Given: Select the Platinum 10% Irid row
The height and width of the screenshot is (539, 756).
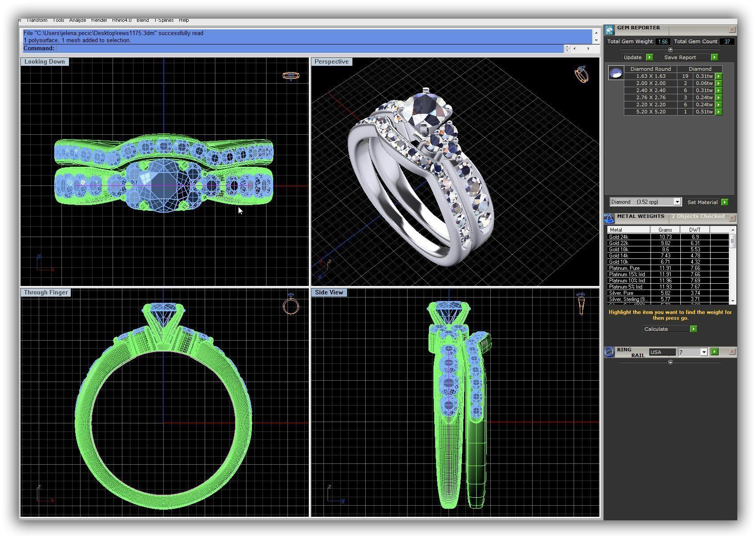Looking at the screenshot, I should [668, 281].
